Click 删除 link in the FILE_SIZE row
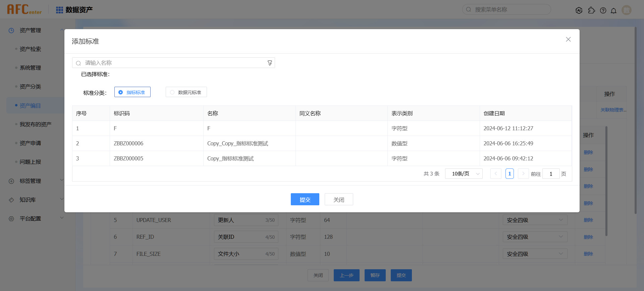The image size is (644, 291). (588, 254)
